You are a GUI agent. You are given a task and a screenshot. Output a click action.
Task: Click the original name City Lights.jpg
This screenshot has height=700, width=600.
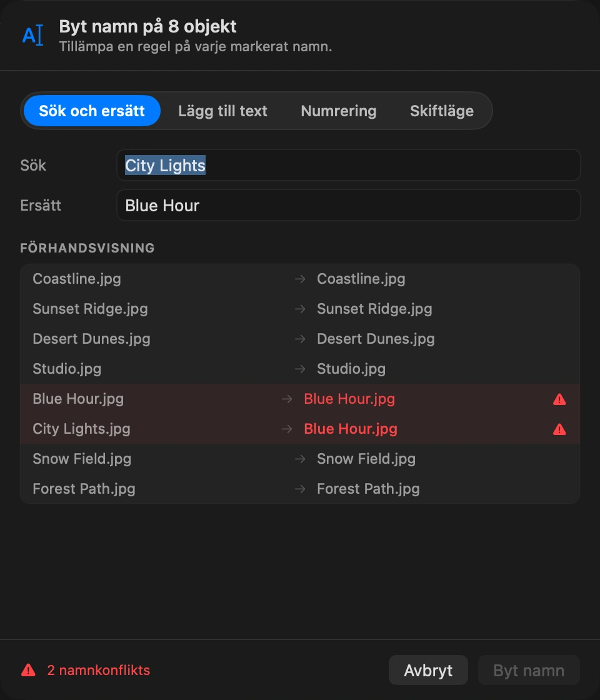click(x=82, y=429)
